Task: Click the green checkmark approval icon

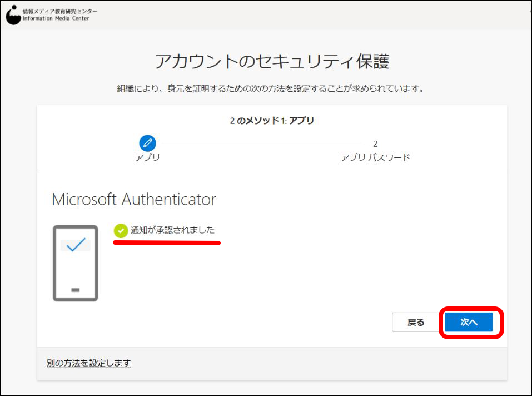Action: (x=121, y=231)
